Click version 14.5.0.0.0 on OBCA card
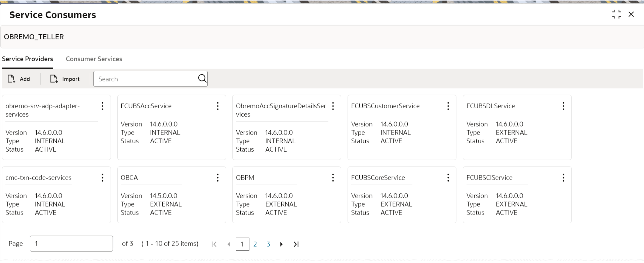Image resolution: width=644 pixels, height=263 pixels. coord(164,196)
